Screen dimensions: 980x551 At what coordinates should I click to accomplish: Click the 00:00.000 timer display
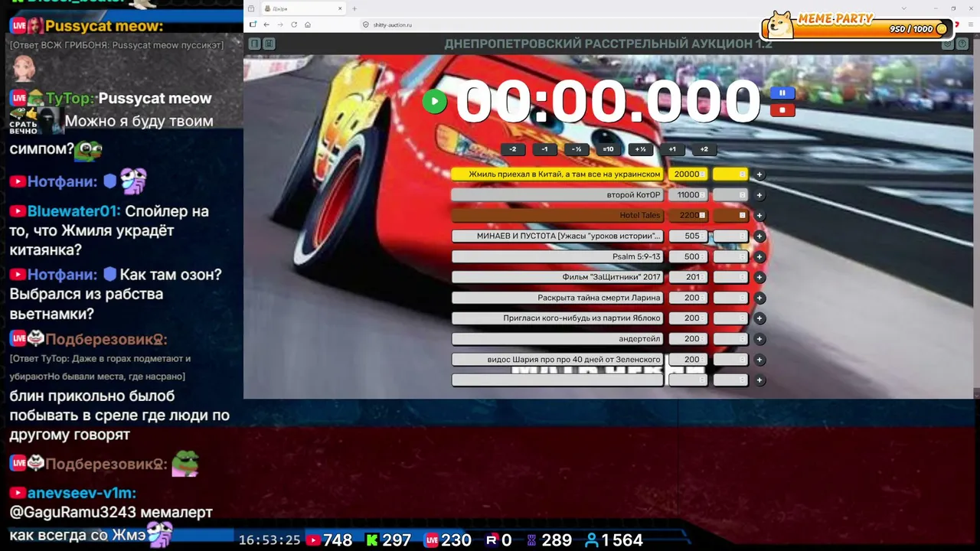point(608,102)
